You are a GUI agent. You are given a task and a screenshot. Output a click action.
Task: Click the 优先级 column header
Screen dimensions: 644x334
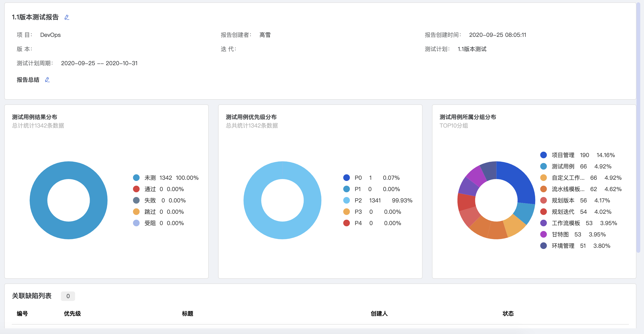coord(72,313)
